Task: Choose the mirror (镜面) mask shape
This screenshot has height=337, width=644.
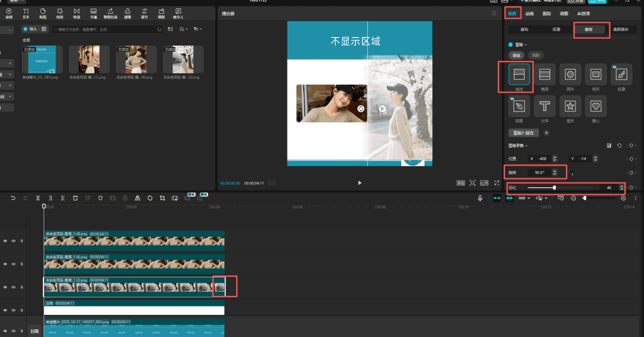Action: (x=544, y=75)
